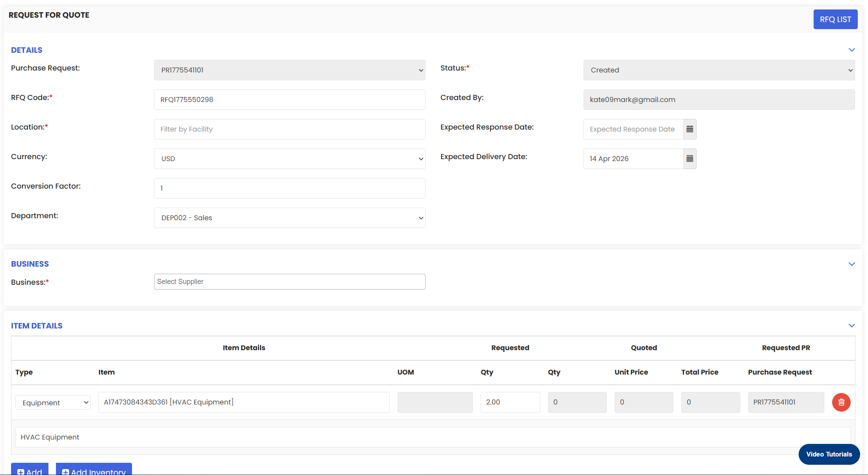This screenshot has height=475, width=868.
Task: Select the item Type dropdown Equipment
Action: pyautogui.click(x=53, y=403)
